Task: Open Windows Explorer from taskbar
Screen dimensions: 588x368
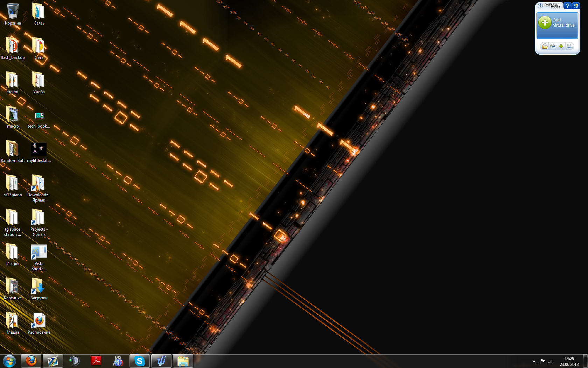Action: point(183,361)
